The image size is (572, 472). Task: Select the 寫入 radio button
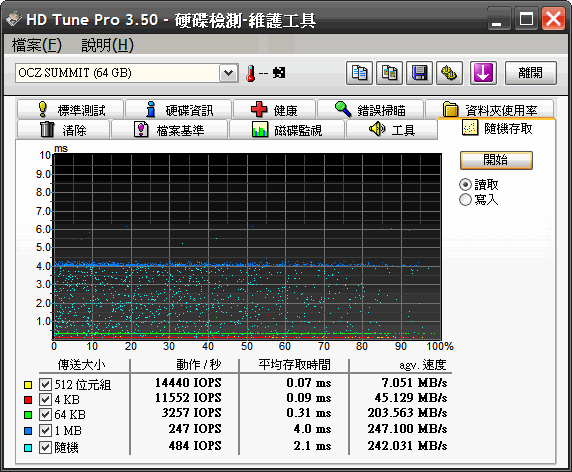[x=465, y=200]
